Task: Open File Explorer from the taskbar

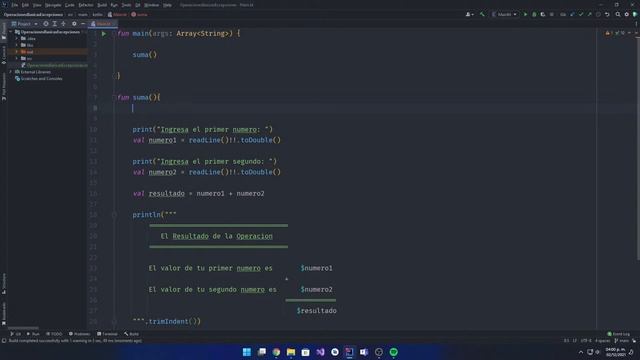Action: tap(291, 352)
